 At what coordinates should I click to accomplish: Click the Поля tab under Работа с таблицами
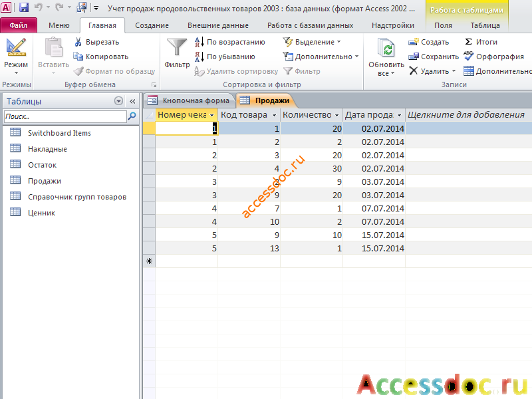443,25
